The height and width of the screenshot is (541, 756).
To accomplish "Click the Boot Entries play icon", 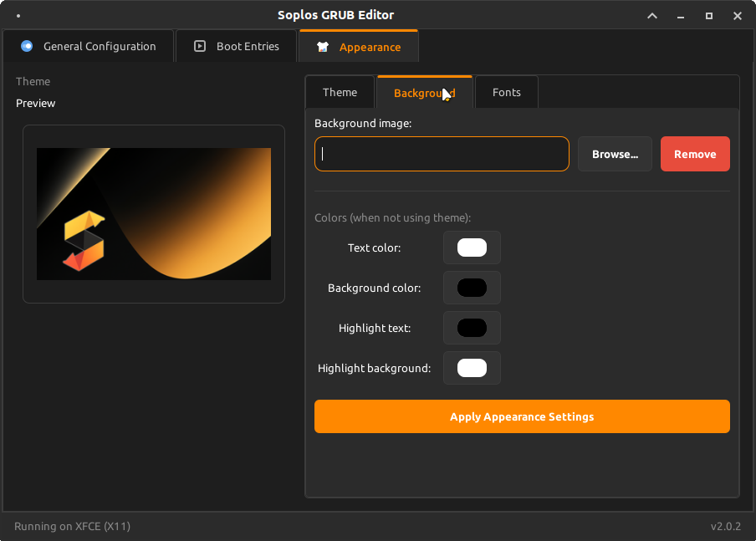I will tap(200, 46).
